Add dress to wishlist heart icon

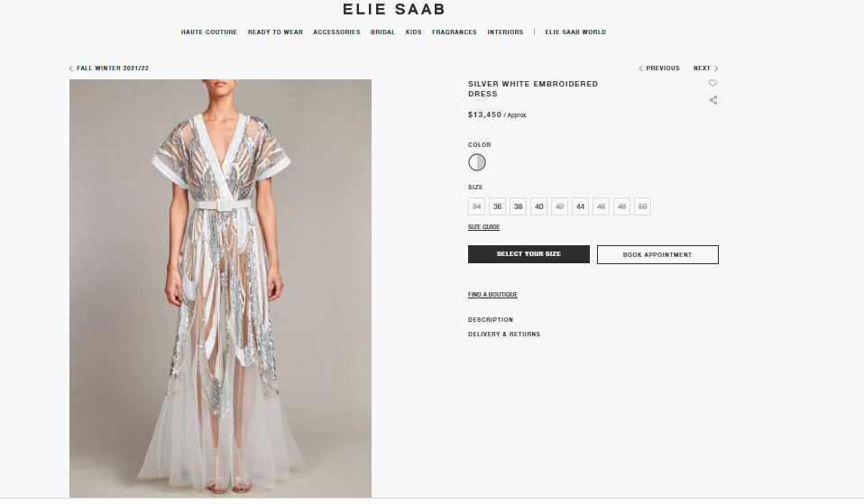point(712,83)
